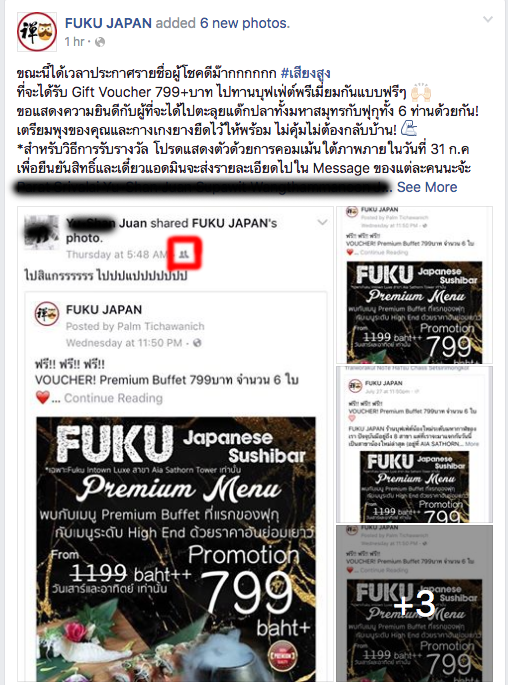Open post options chevron at top right
Viewport: 508px width, 685px height.
(x=488, y=19)
